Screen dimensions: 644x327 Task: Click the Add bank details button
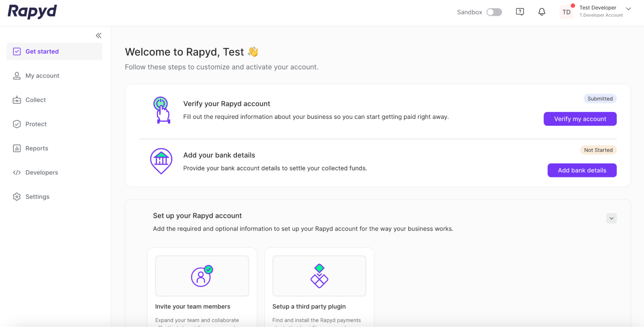[x=582, y=170]
